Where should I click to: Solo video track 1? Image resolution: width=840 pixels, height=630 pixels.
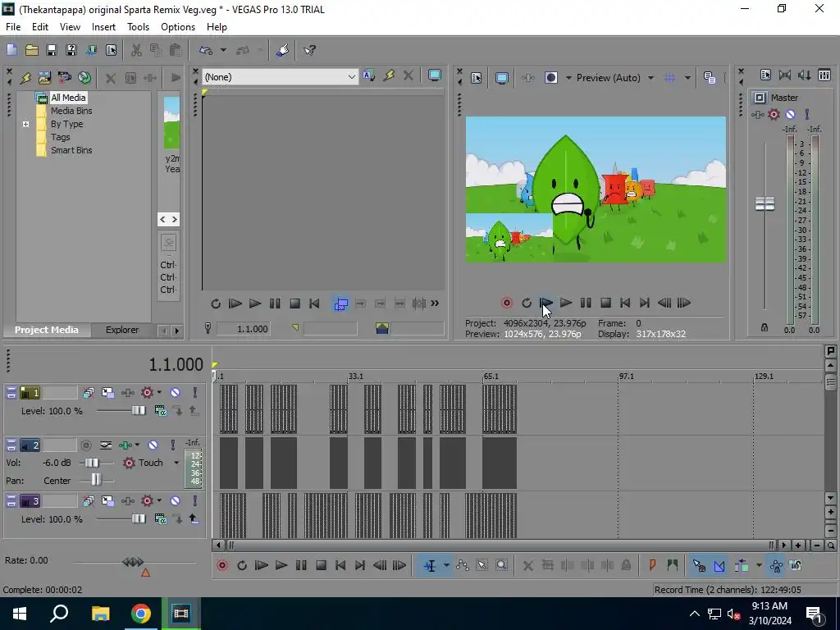click(195, 393)
